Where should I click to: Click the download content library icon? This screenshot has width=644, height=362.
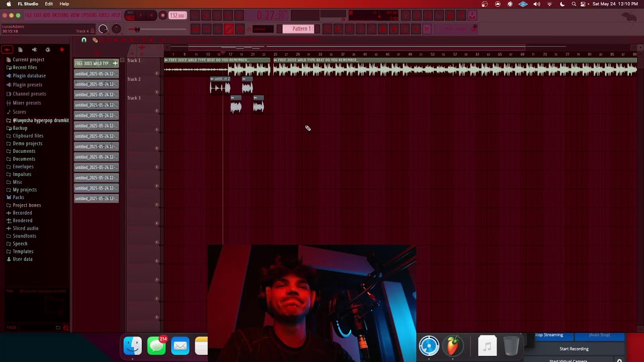point(472,16)
